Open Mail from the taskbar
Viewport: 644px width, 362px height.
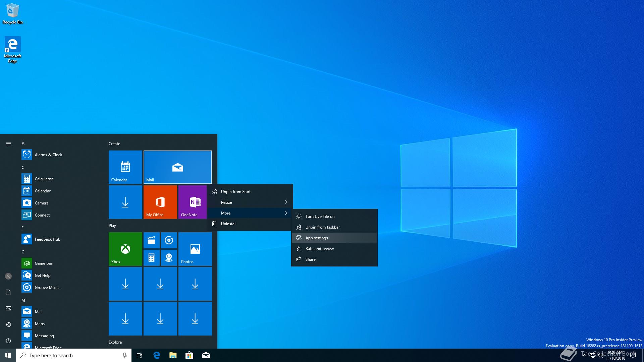click(206, 355)
